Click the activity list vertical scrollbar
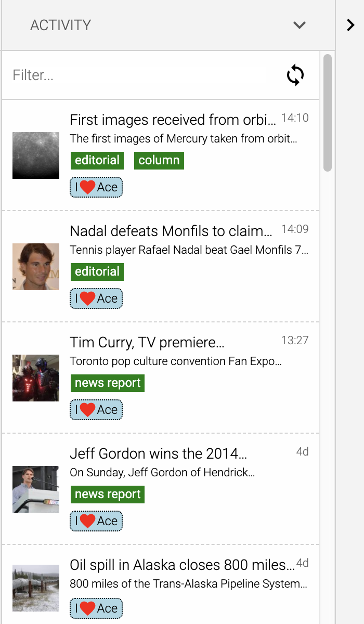The height and width of the screenshot is (624, 364). pos(328,112)
